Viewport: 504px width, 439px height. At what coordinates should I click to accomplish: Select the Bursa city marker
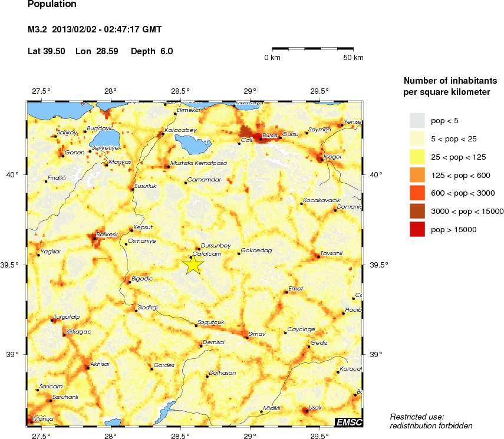261,139
